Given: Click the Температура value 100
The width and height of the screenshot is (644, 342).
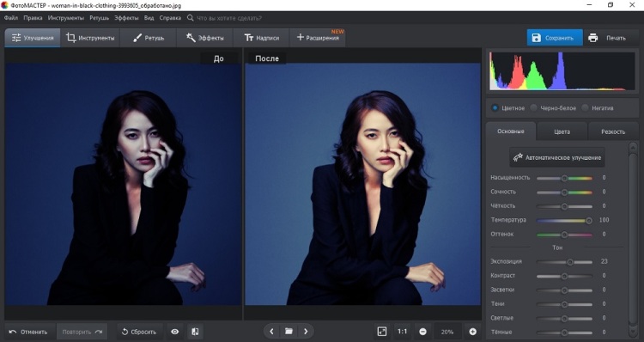Looking at the screenshot, I should point(604,220).
